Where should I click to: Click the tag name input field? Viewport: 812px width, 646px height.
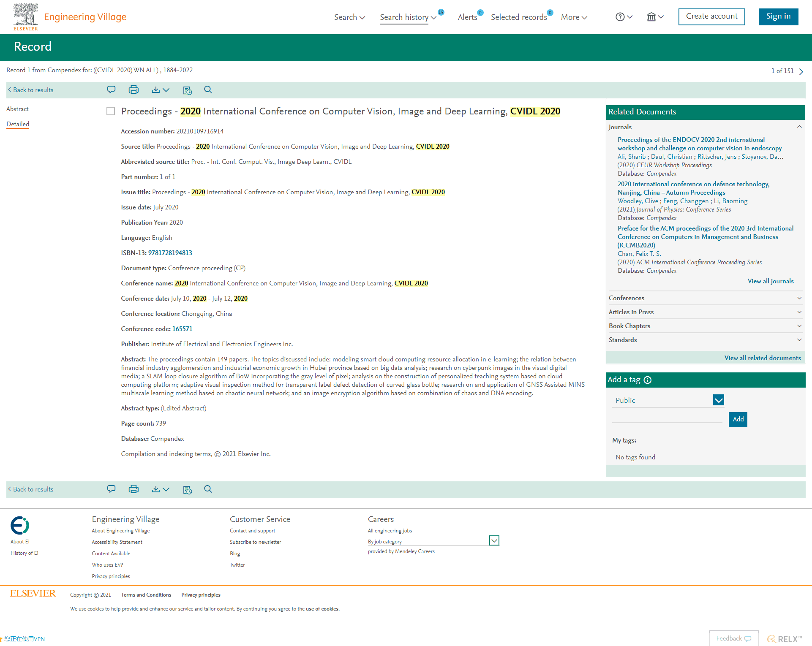pyautogui.click(x=667, y=418)
